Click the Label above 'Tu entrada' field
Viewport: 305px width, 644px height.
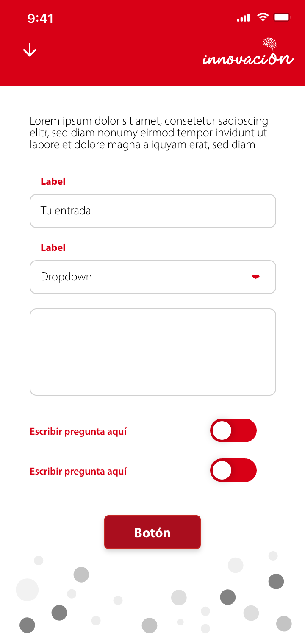[53, 181]
